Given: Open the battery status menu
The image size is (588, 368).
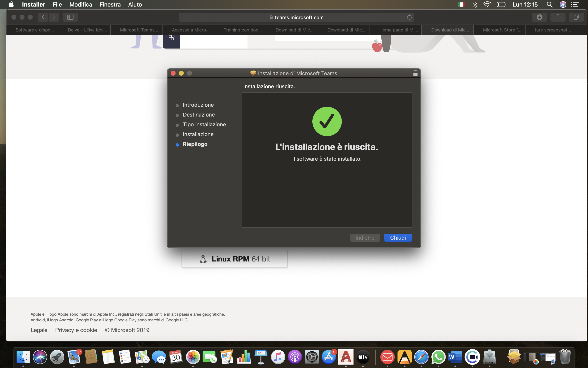Looking at the screenshot, I should tap(501, 4).
